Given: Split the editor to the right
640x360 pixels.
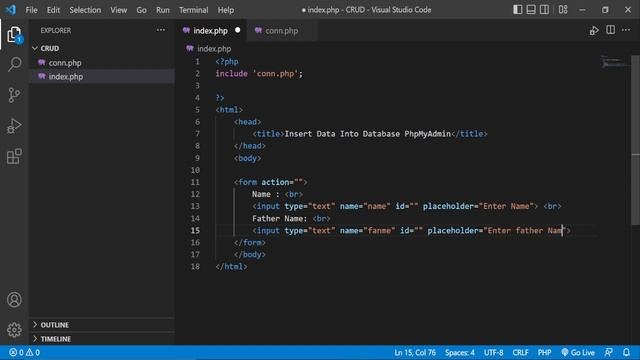Looking at the screenshot, I should pos(611,30).
